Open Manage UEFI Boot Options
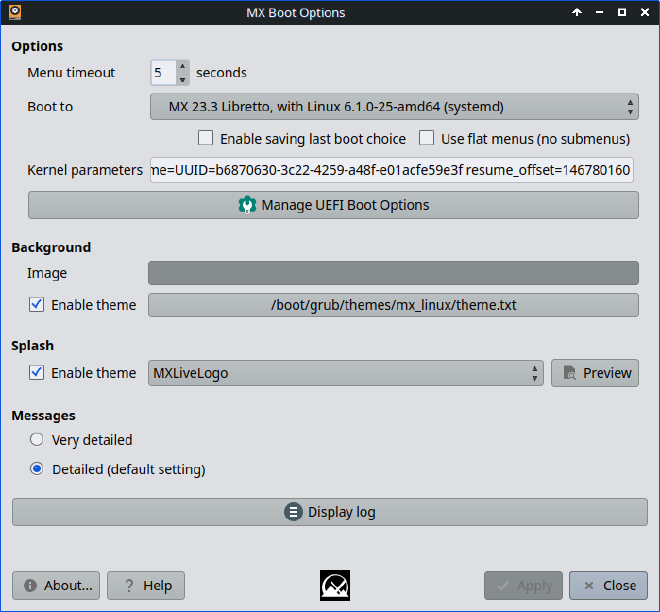Screen dimensions: 660x612 point(333,205)
